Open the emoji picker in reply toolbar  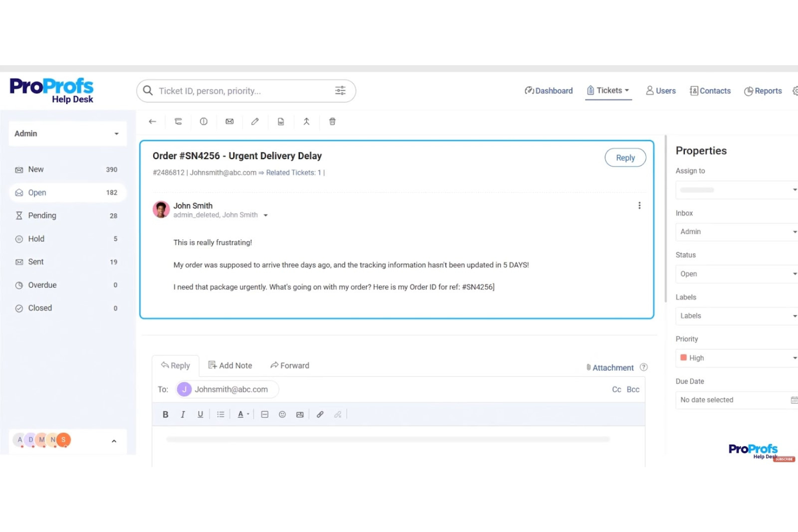click(282, 414)
